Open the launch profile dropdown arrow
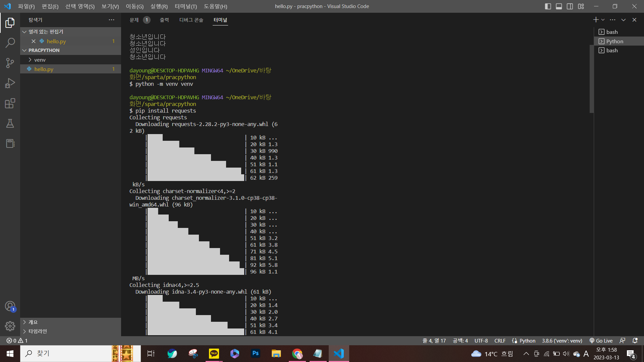644x362 pixels. (603, 20)
